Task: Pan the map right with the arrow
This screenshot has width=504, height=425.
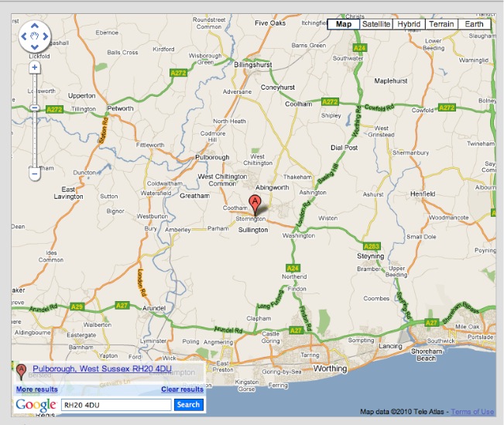Action: pyautogui.click(x=46, y=36)
